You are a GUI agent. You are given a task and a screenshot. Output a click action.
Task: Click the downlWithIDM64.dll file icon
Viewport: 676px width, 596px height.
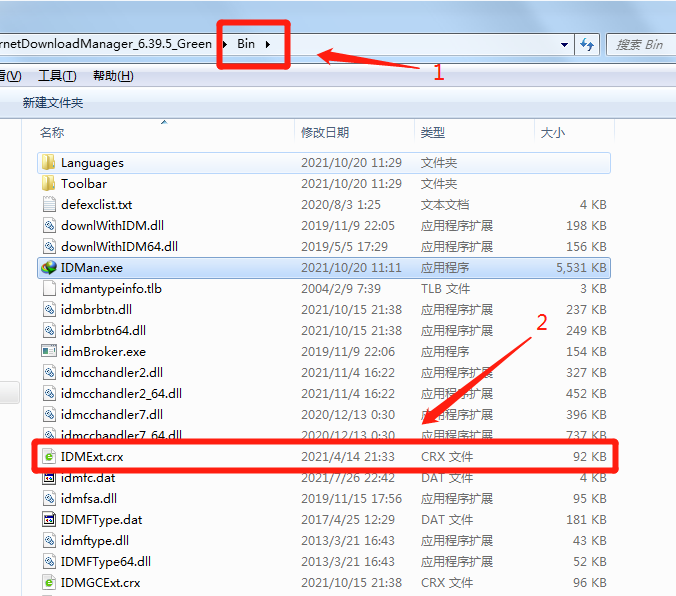point(49,246)
